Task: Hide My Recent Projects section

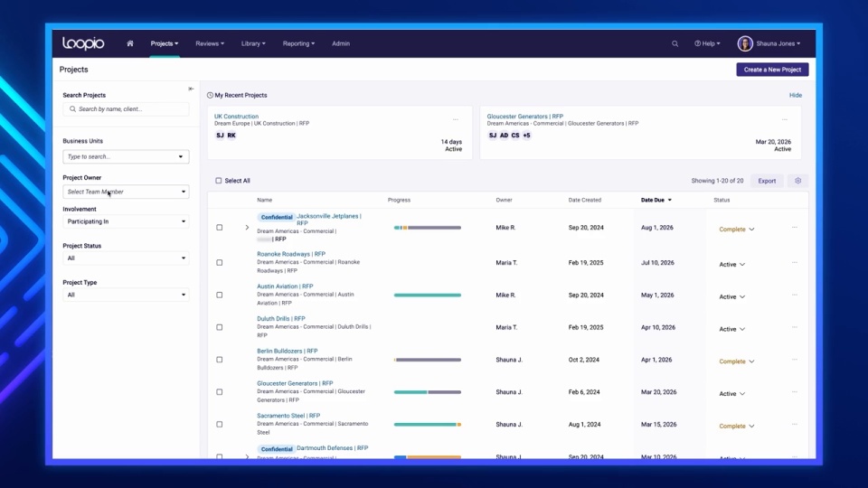Action: (796, 95)
